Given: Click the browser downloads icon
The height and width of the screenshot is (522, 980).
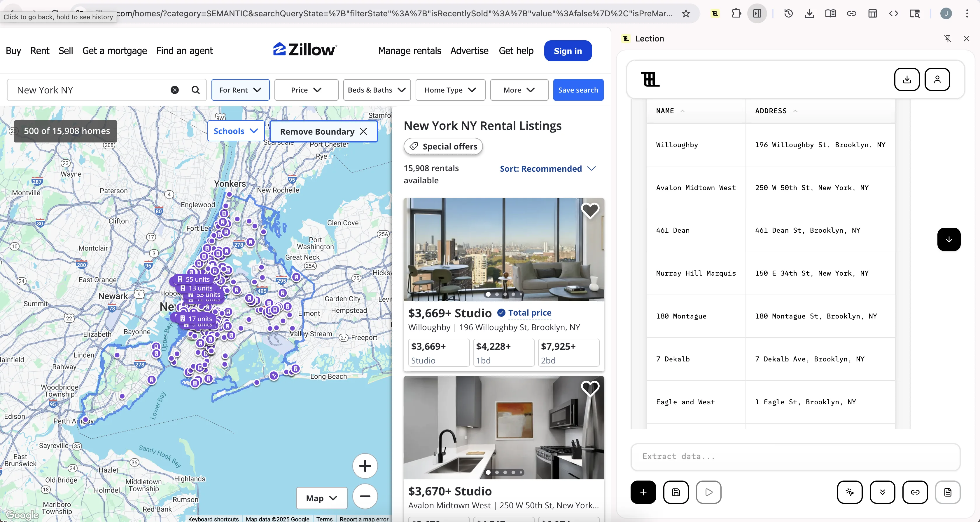Looking at the screenshot, I should 809,13.
